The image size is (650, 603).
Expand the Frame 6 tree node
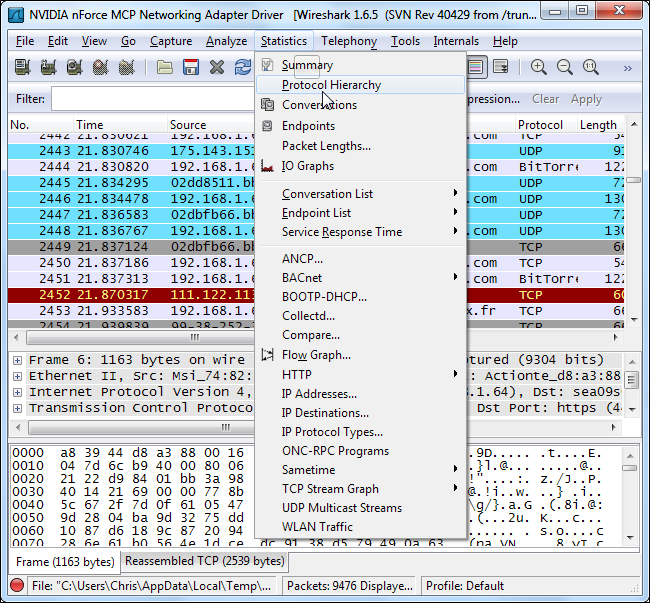coord(17,360)
